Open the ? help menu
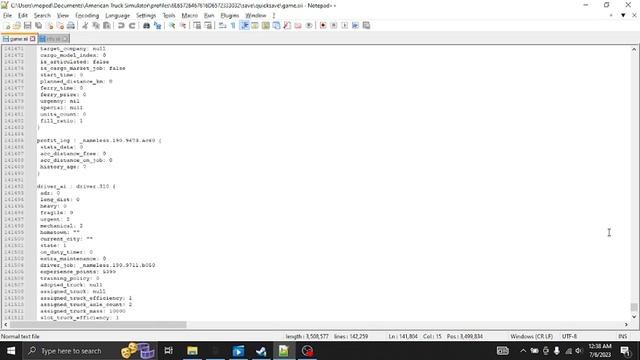This screenshot has height=360, width=640. [x=274, y=16]
